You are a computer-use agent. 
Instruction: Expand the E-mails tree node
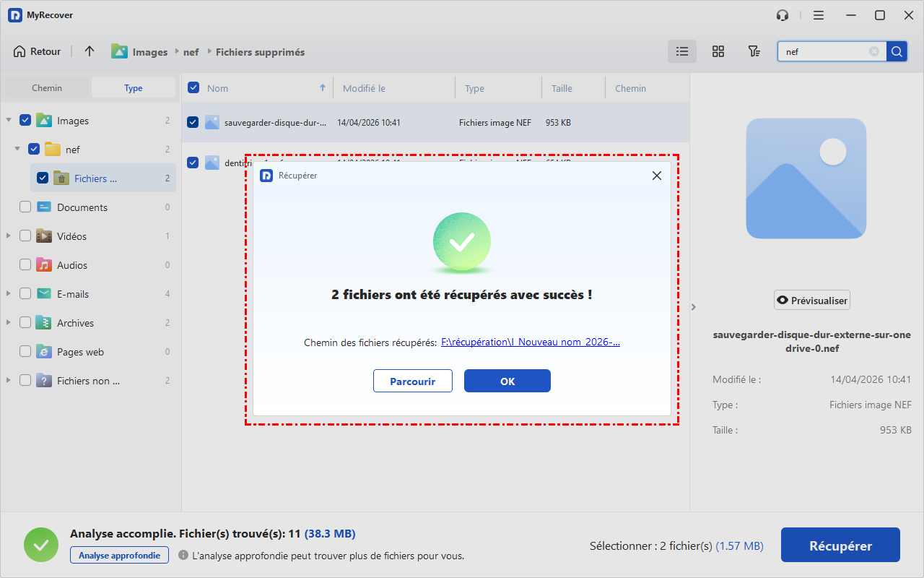[8, 294]
